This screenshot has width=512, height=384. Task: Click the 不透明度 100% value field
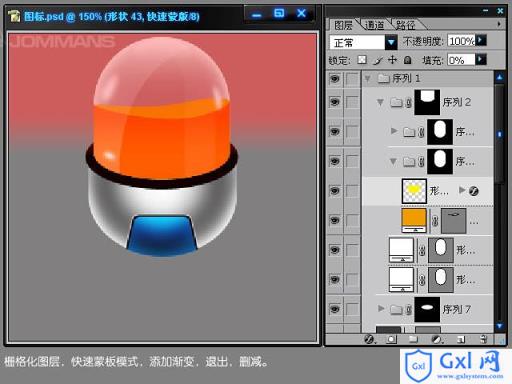pos(461,40)
